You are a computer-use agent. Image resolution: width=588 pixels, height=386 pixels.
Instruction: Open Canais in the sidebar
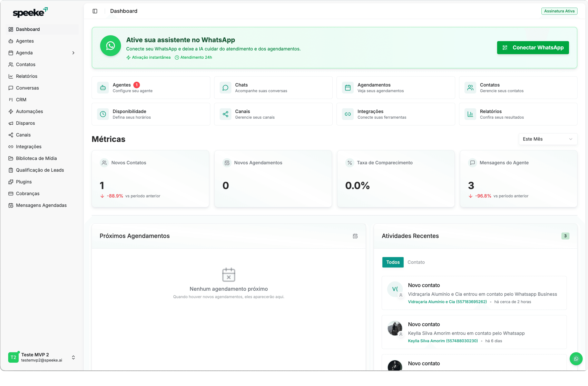pos(42,135)
